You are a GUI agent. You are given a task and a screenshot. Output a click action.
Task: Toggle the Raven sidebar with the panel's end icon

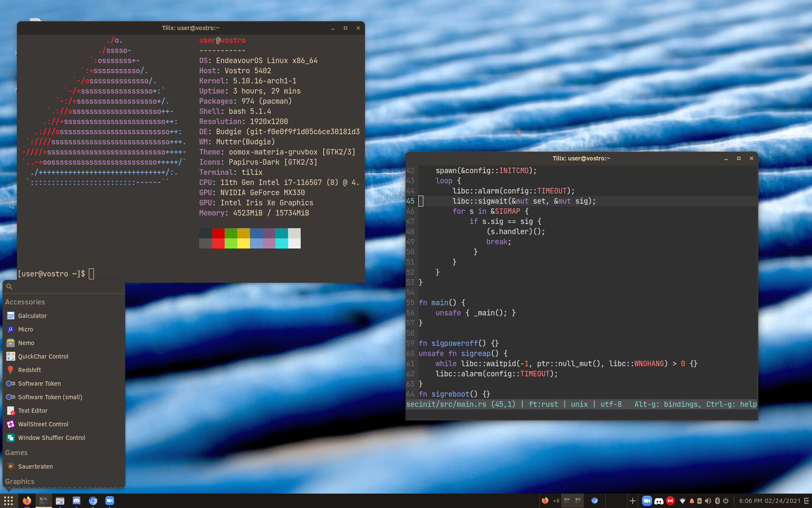(807, 501)
